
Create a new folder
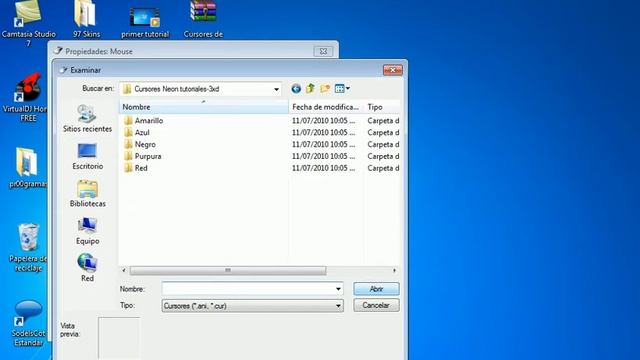coord(325,88)
